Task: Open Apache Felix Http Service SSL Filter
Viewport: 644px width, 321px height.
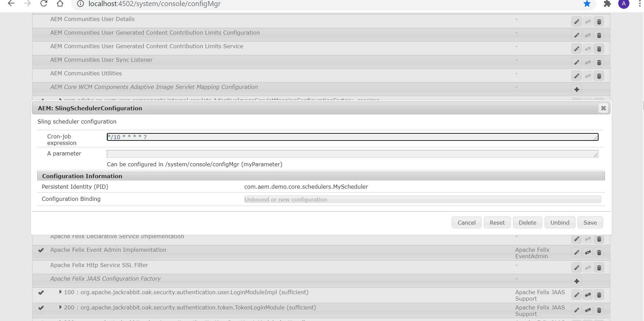Action: coord(99,265)
